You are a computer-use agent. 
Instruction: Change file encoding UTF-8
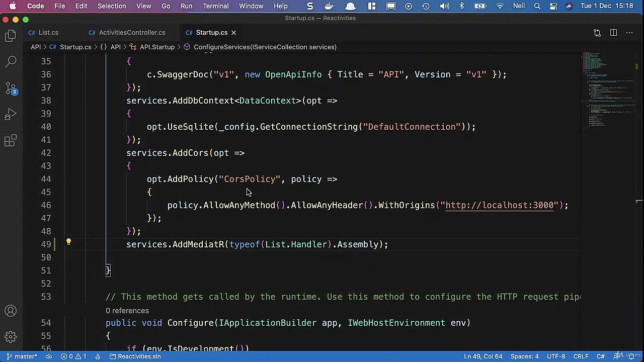click(556, 356)
